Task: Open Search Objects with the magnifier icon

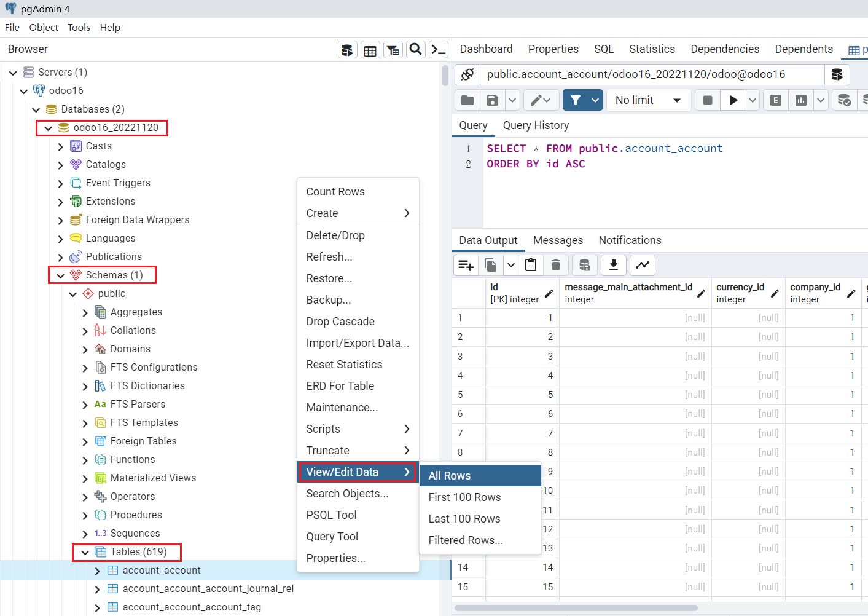Action: click(x=416, y=50)
